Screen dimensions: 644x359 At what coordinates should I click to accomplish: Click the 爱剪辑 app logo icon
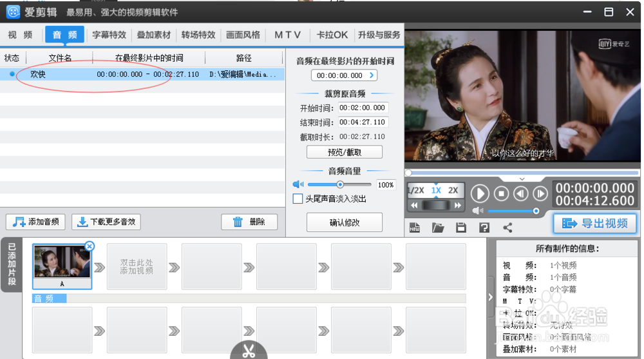[x=13, y=12]
